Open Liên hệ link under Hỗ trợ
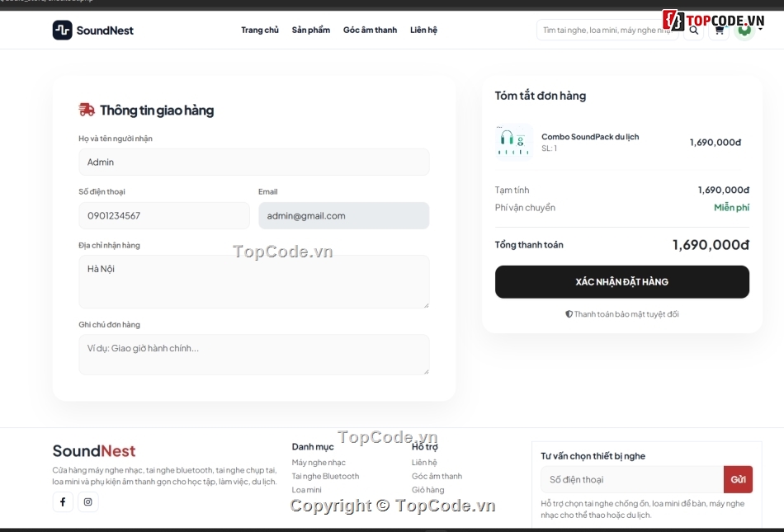Viewport: 784px width, 532px height. click(x=424, y=463)
